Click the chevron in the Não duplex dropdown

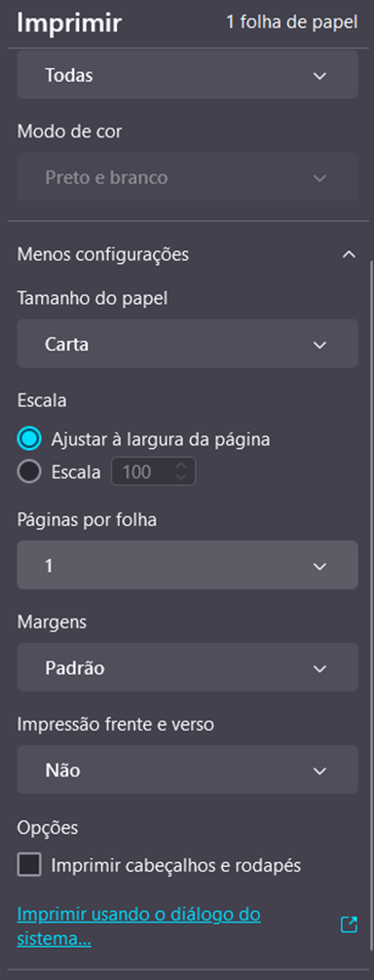coord(319,771)
